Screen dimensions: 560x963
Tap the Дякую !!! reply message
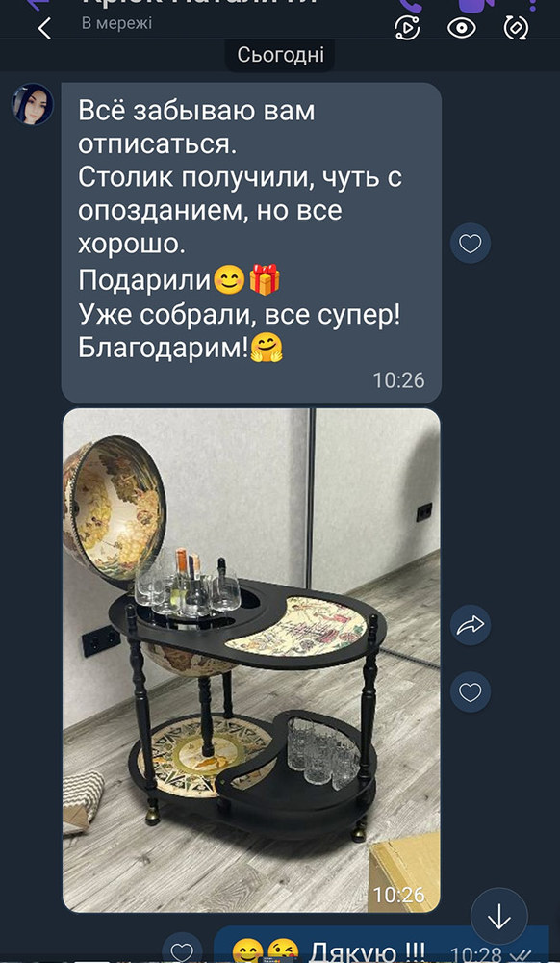point(380,950)
